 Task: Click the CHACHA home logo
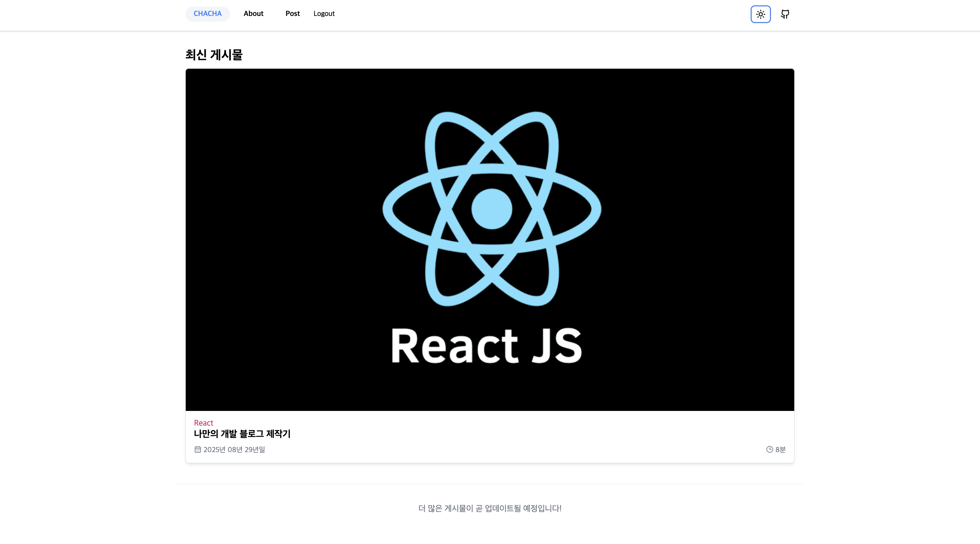point(207,14)
